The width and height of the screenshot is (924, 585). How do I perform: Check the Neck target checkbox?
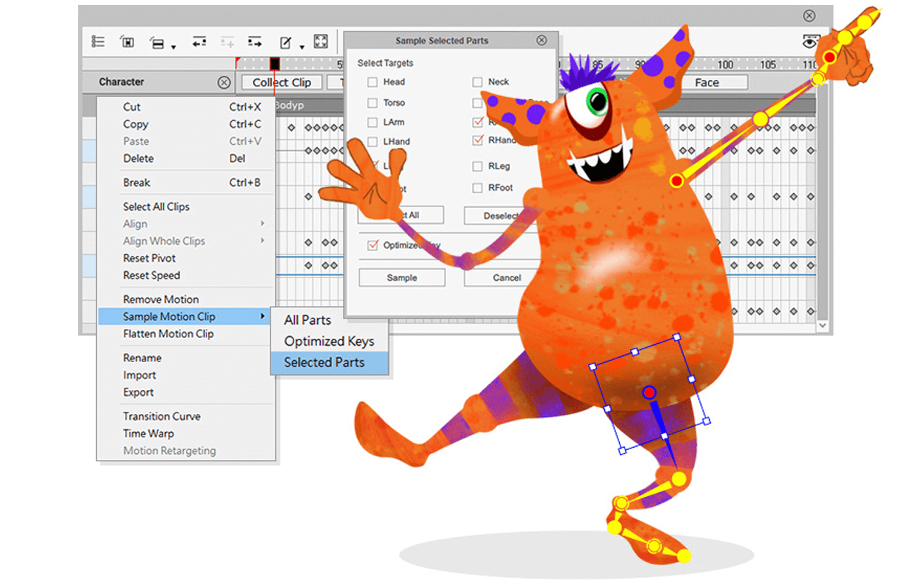[477, 82]
